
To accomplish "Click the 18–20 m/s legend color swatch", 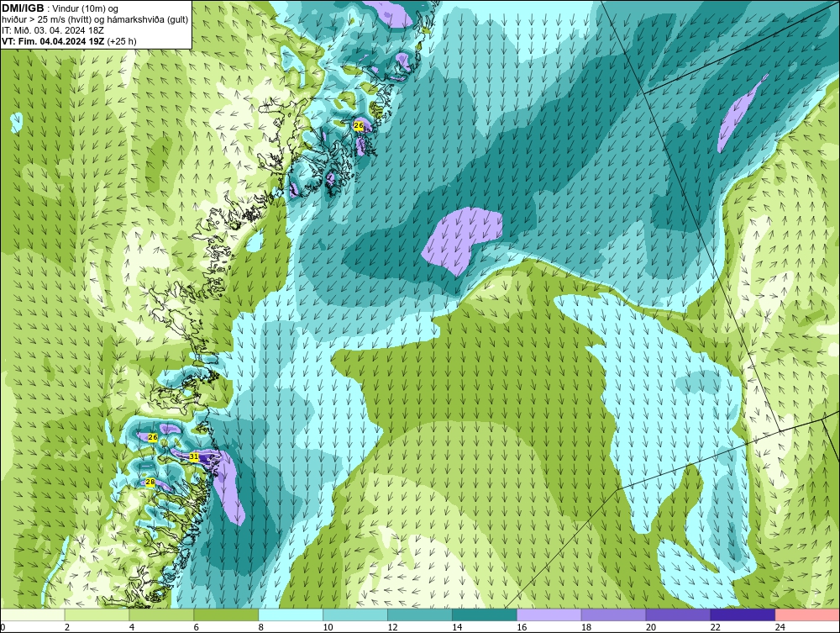I will point(613,615).
